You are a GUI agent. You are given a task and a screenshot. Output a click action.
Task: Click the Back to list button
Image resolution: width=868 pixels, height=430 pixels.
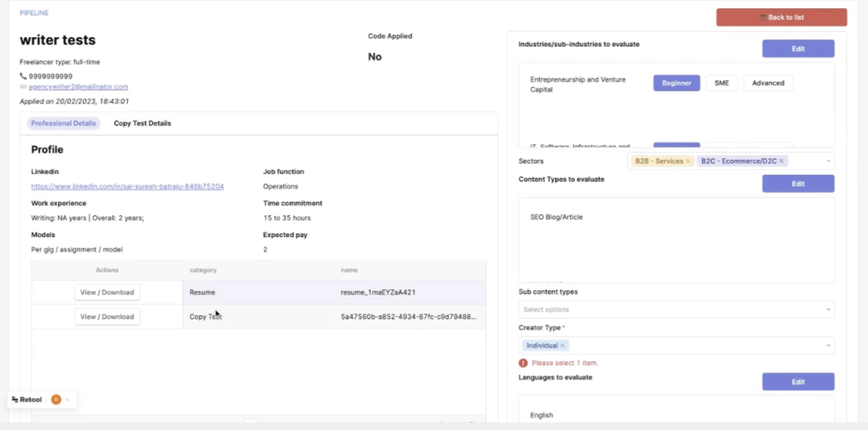click(x=781, y=17)
